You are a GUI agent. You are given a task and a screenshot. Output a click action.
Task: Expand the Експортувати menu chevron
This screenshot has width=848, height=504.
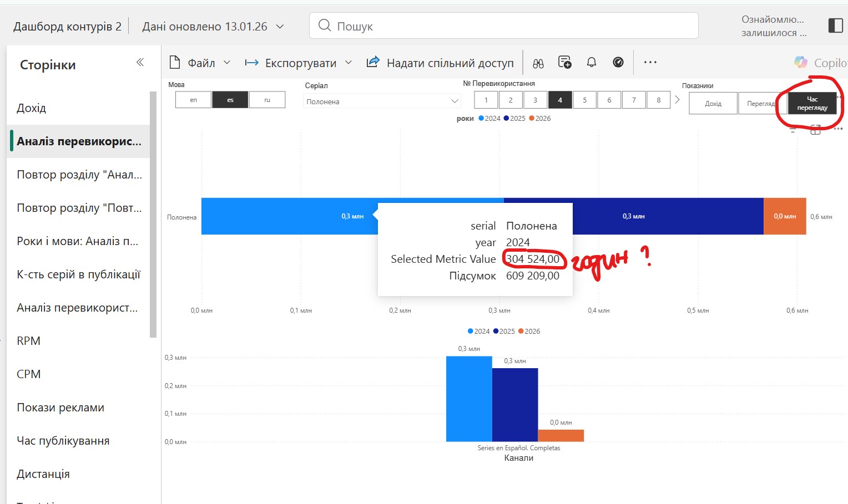349,63
